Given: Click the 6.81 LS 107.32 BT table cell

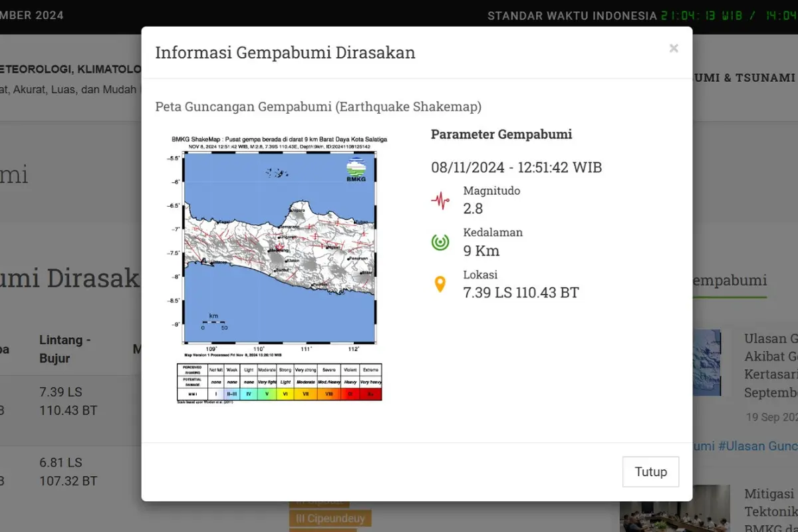Looking at the screenshot, I should point(68,471).
